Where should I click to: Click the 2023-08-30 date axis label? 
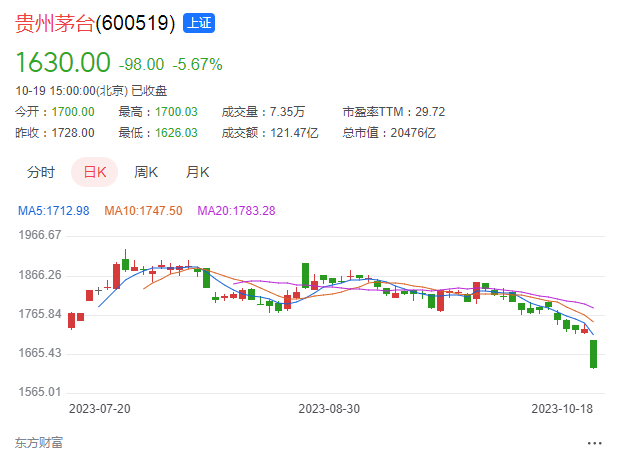point(329,408)
